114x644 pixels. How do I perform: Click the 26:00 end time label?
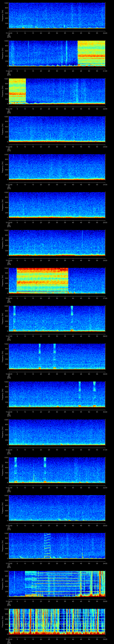point(105,260)
